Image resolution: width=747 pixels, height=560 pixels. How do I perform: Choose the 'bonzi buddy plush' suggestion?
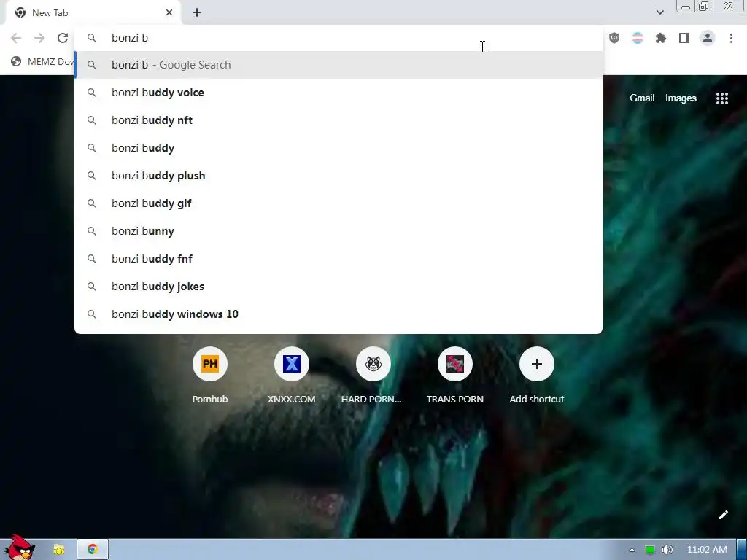(338, 176)
